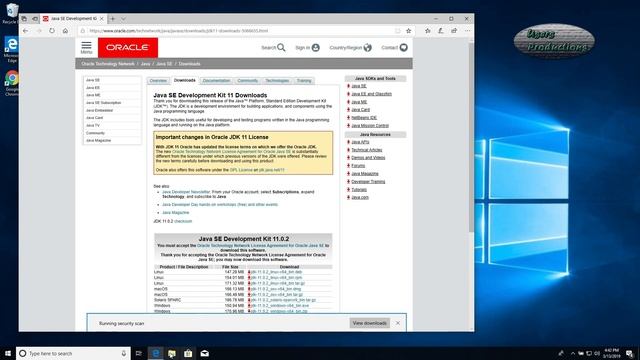Open a new browser tab
This screenshot has width=640, height=360.
click(x=113, y=18)
